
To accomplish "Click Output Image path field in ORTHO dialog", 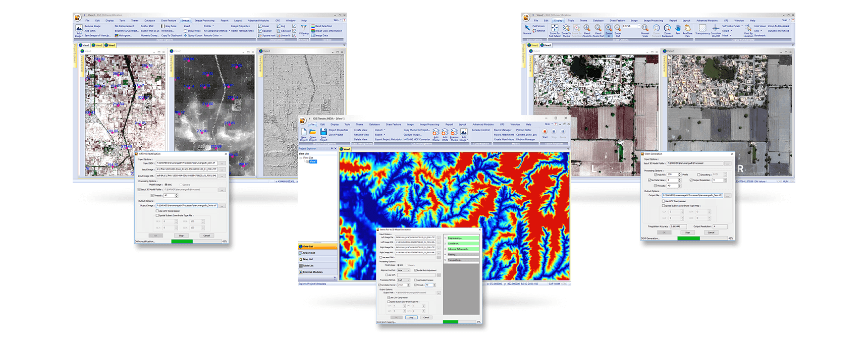I will [x=187, y=206].
